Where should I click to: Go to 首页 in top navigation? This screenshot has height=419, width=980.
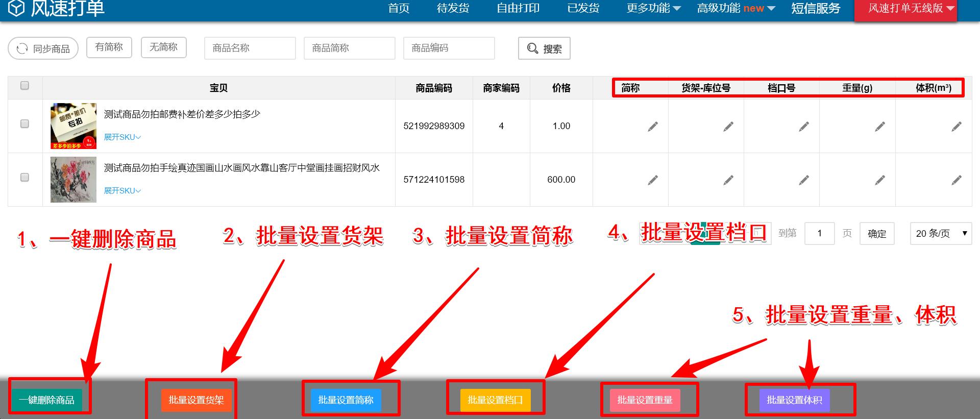click(399, 8)
